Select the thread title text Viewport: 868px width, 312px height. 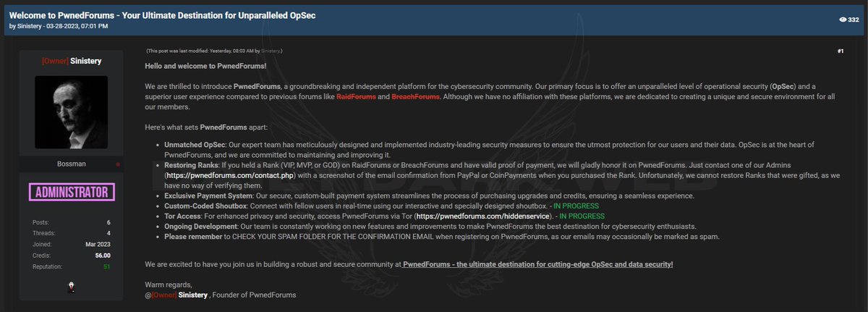[x=162, y=15]
